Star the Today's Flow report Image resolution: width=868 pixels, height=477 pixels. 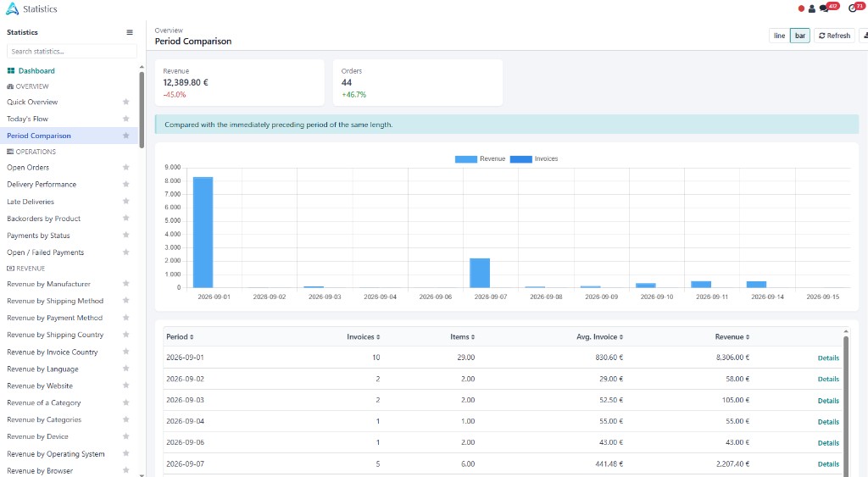tap(125, 119)
